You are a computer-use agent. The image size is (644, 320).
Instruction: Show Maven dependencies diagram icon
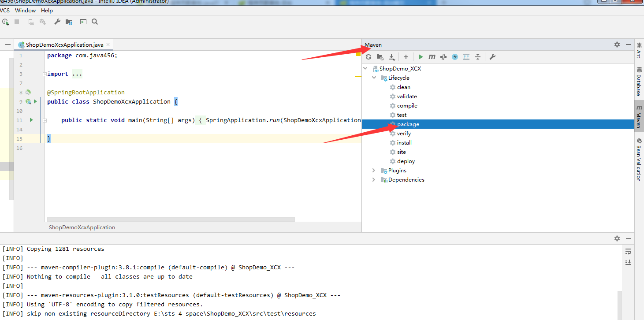466,57
